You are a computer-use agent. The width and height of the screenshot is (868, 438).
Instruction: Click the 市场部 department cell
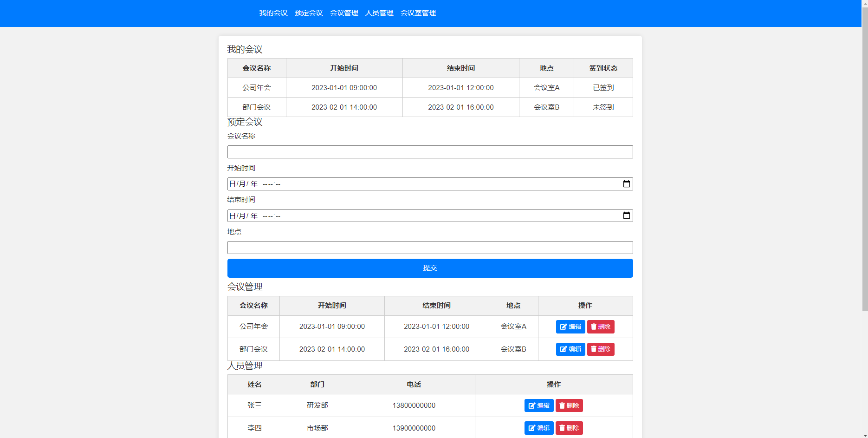pyautogui.click(x=317, y=428)
